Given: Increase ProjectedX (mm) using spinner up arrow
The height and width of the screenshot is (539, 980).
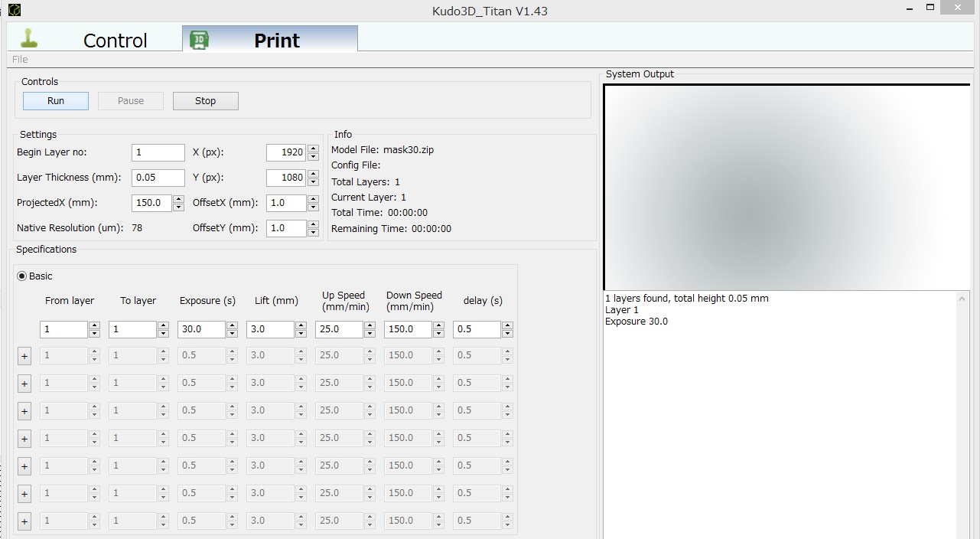Looking at the screenshot, I should [x=178, y=199].
